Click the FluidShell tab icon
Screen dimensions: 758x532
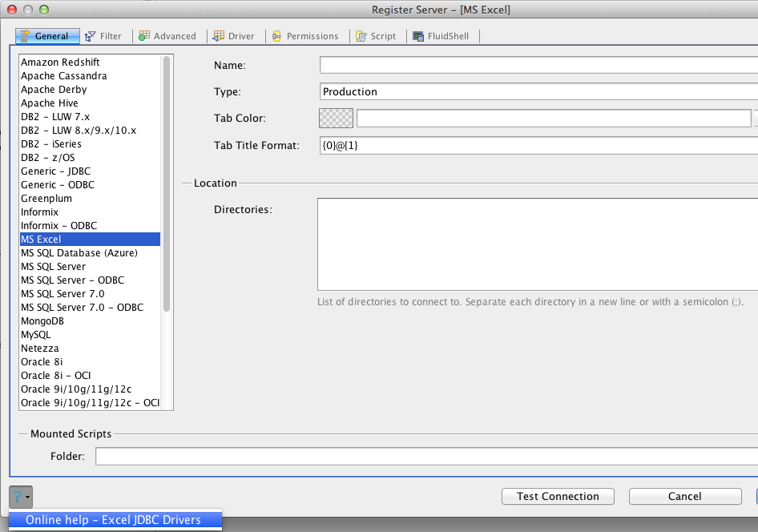click(418, 36)
